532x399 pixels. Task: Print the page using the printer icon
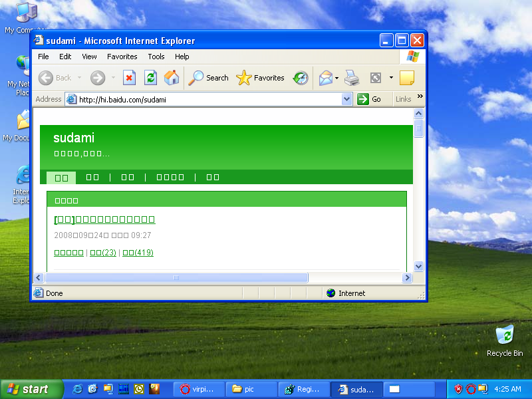tap(352, 78)
